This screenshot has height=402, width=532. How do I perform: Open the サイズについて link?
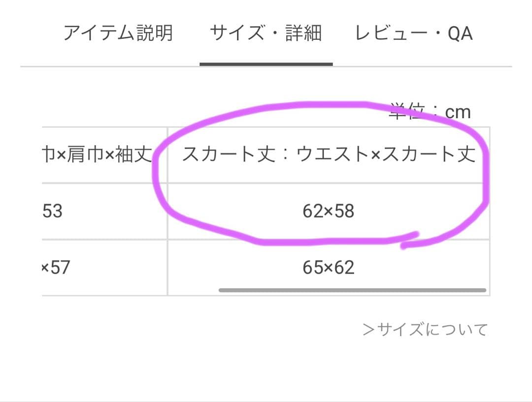432,329
